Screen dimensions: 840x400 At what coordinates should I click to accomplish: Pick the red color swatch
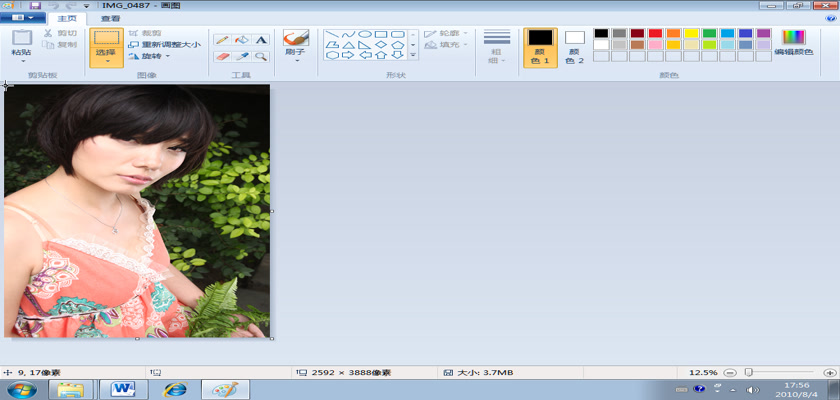coord(655,33)
